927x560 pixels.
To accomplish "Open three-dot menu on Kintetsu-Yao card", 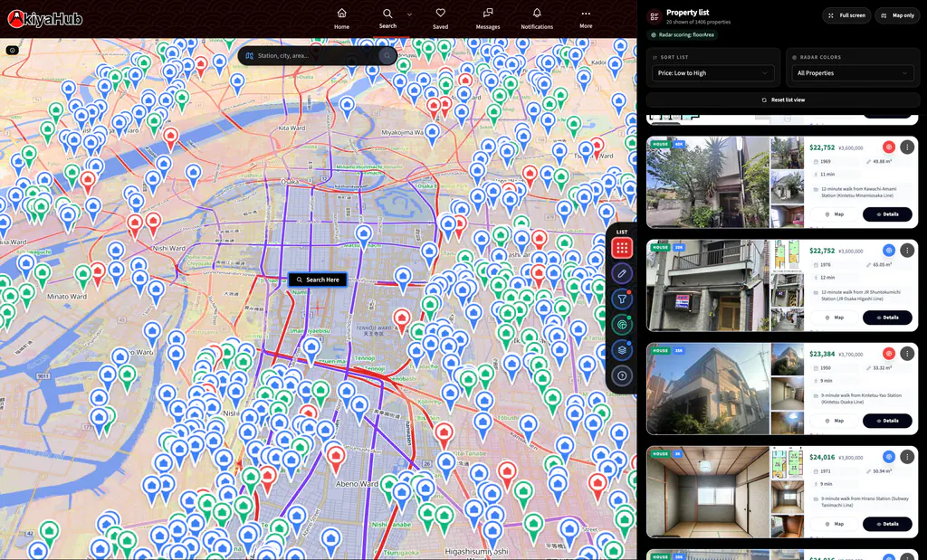I will click(907, 353).
